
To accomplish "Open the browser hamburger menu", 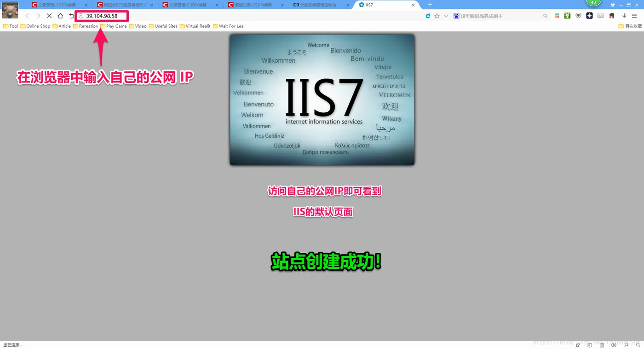I will click(634, 16).
